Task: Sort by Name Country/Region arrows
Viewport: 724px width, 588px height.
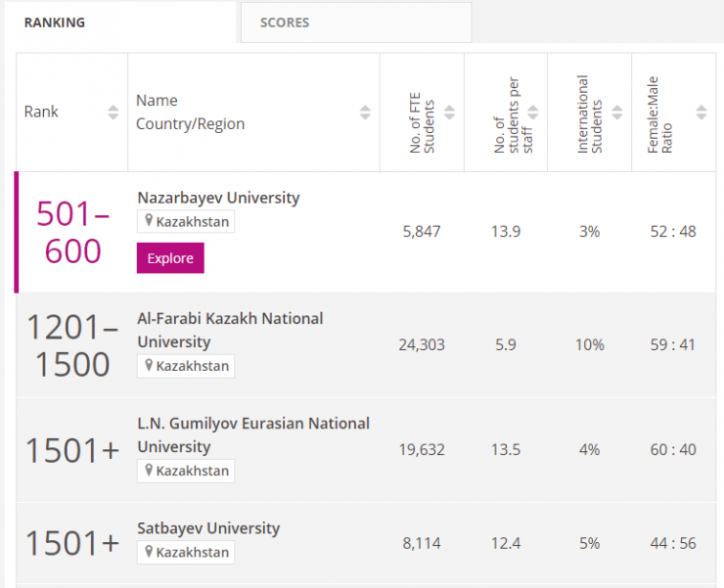Action: click(365, 113)
